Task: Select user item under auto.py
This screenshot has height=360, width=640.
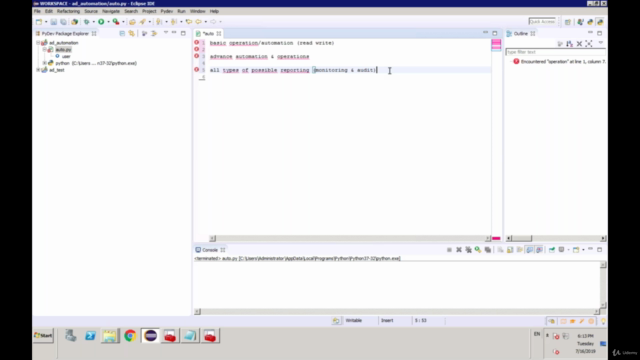Action: 66,56
